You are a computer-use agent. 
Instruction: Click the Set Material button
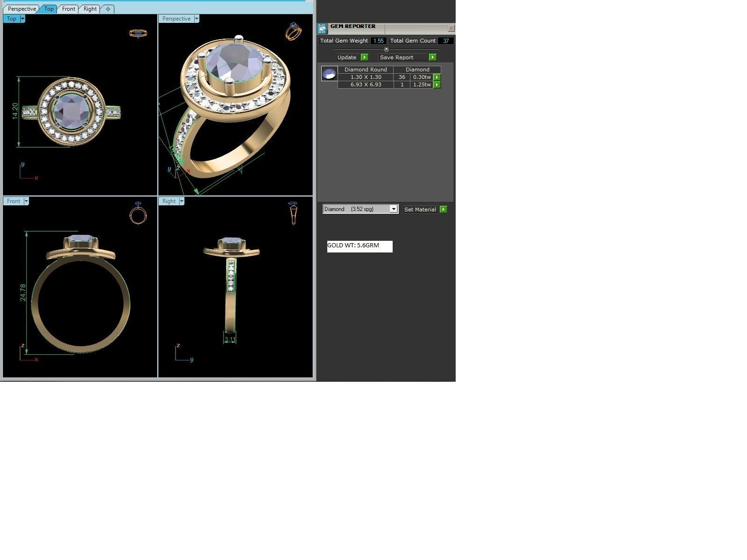click(420, 210)
